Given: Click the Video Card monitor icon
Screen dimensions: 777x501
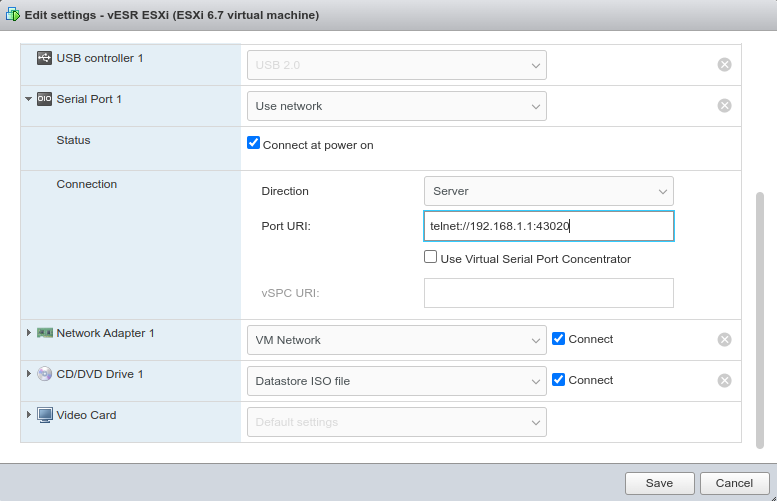Looking at the screenshot, I should click(x=44, y=415).
